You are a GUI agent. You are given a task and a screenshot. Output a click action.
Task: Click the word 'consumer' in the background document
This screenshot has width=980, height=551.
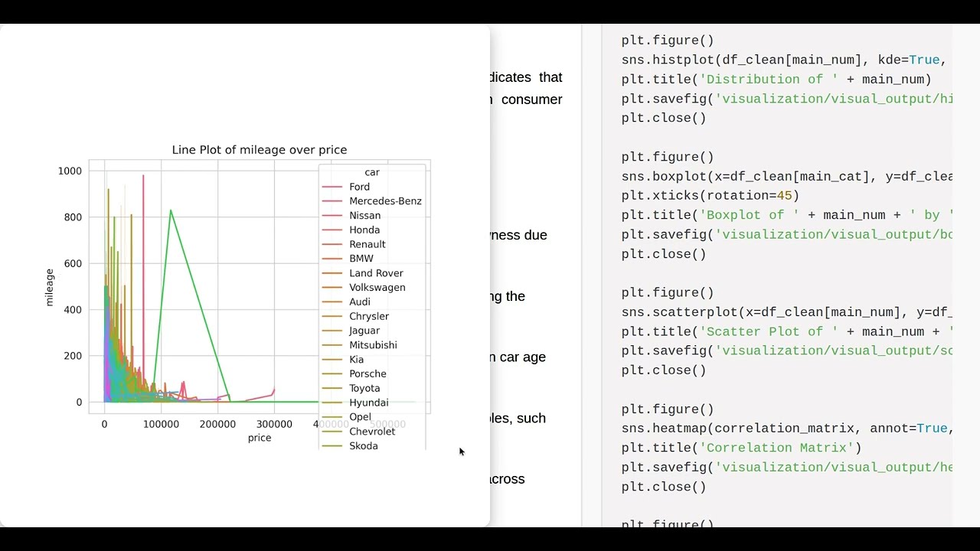tap(532, 99)
